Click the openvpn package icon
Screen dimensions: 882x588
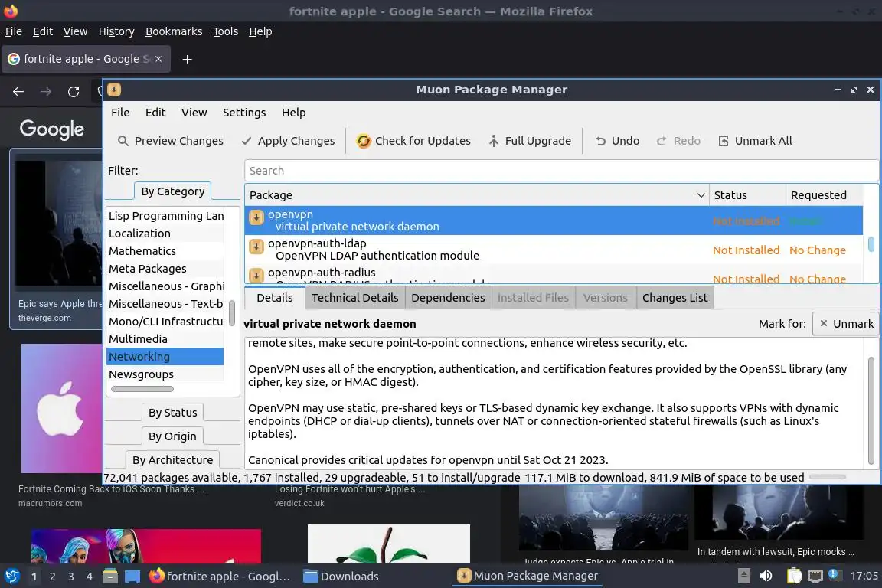(x=256, y=217)
